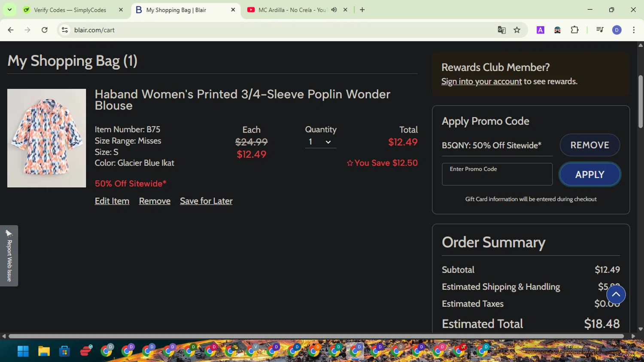Open the Google Translate page icon
Viewport: 644px width, 362px height.
tap(501, 30)
